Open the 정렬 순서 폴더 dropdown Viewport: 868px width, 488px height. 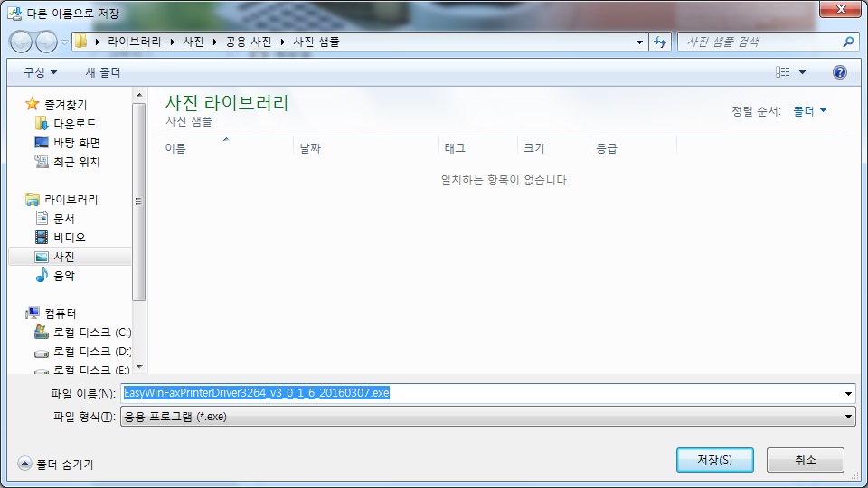(x=809, y=111)
